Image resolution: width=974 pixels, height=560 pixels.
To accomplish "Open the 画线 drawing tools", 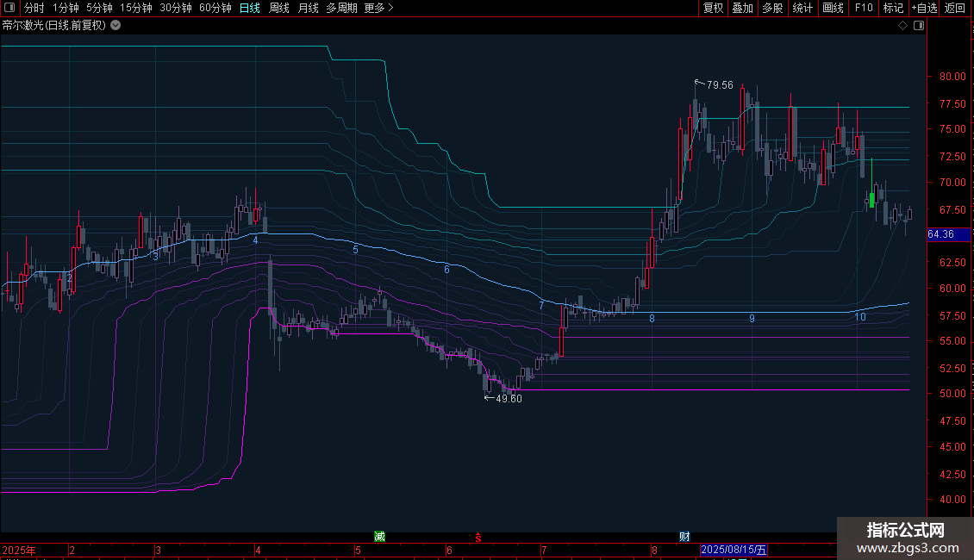I will pos(833,8).
